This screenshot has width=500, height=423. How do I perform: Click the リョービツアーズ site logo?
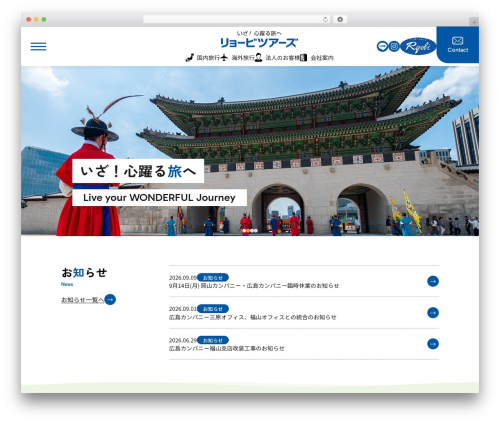point(259,43)
